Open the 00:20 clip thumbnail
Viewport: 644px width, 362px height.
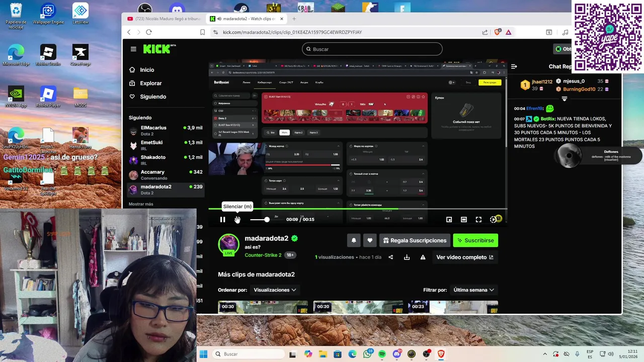tap(358, 307)
